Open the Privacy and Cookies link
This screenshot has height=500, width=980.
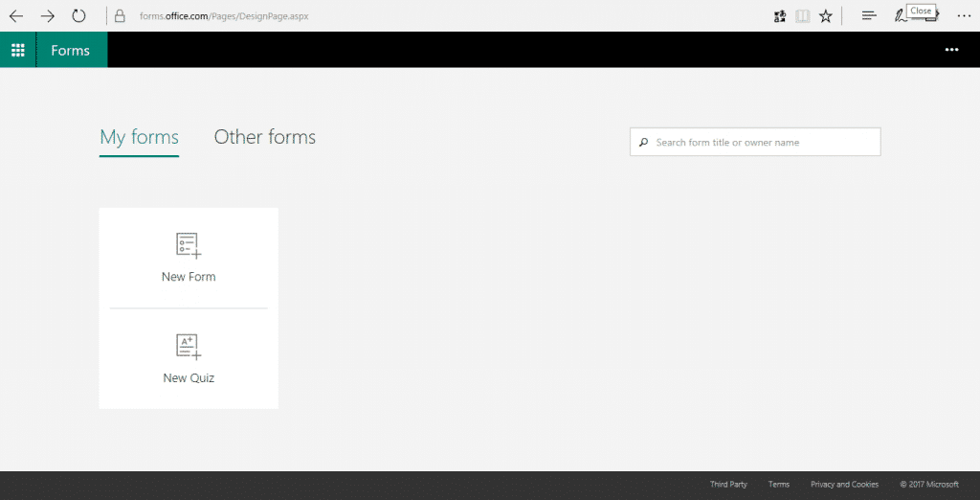[844, 485]
